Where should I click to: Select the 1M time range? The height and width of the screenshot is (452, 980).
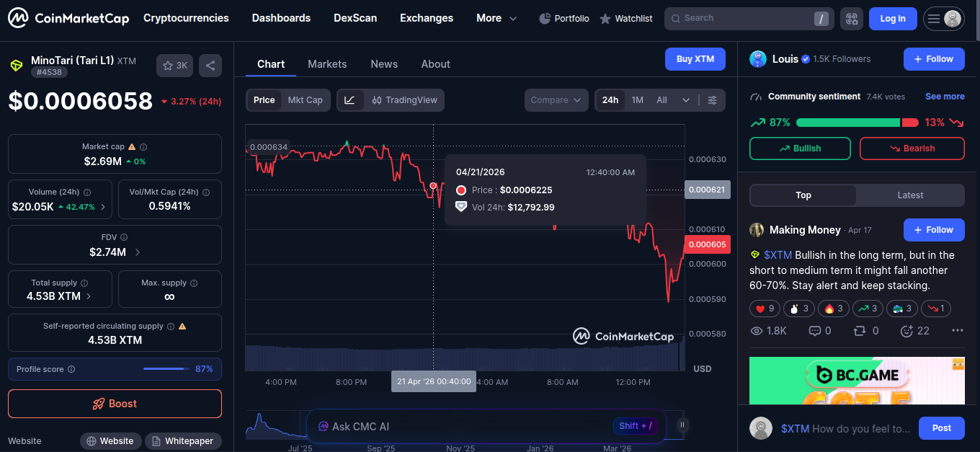tap(637, 100)
